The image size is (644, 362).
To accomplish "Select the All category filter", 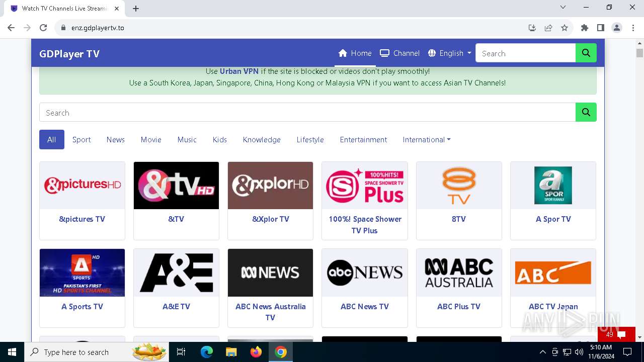I will point(52,139).
